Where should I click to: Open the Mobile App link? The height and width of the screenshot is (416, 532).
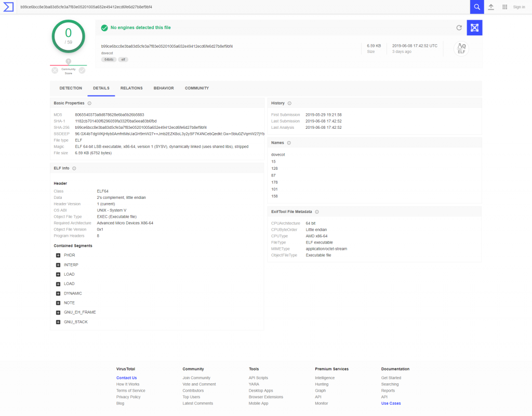coord(259,404)
